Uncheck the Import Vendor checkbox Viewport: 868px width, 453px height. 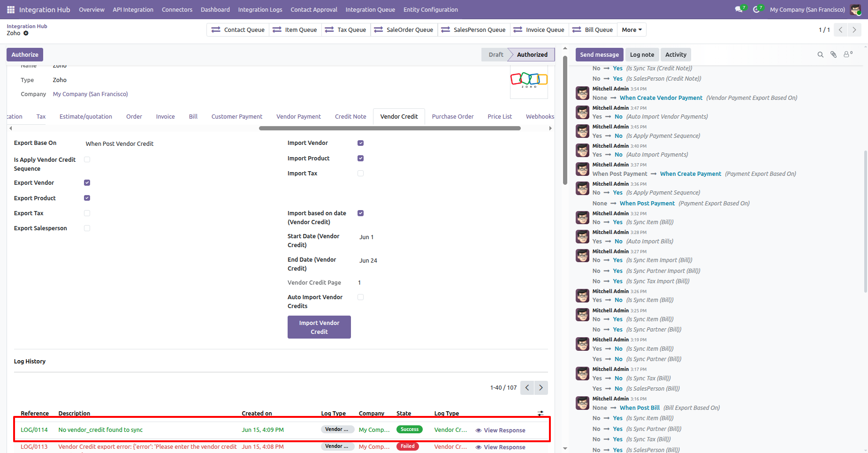click(x=360, y=143)
